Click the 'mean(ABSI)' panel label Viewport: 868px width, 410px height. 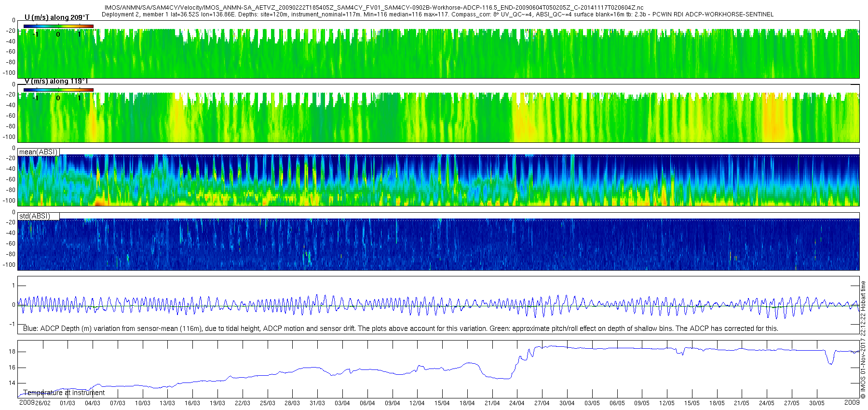[38, 152]
